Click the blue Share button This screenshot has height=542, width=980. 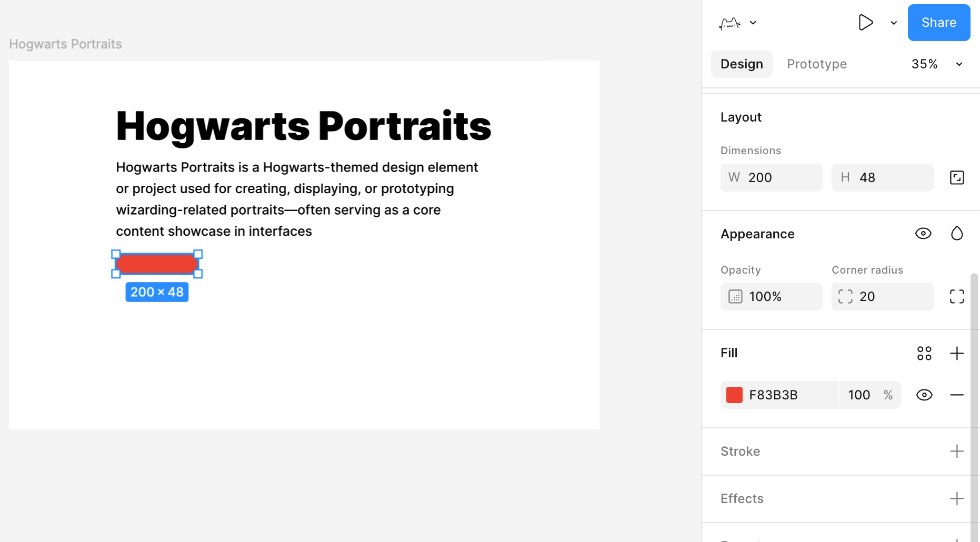938,23
